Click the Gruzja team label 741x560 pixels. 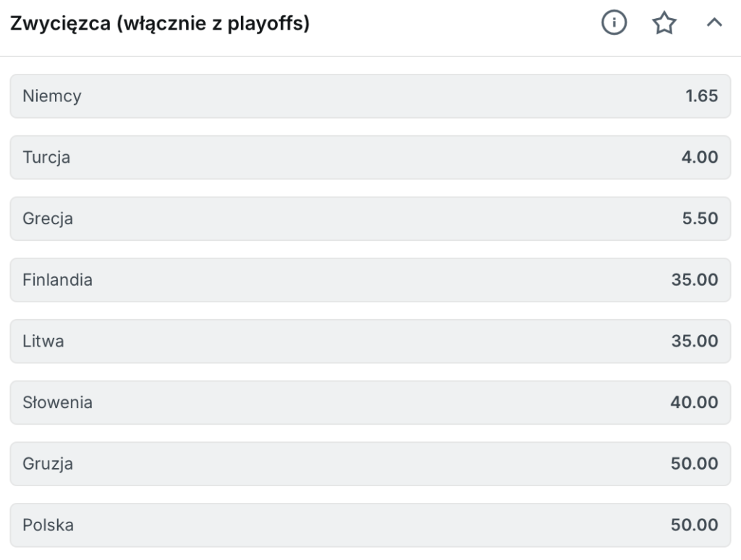pos(48,464)
